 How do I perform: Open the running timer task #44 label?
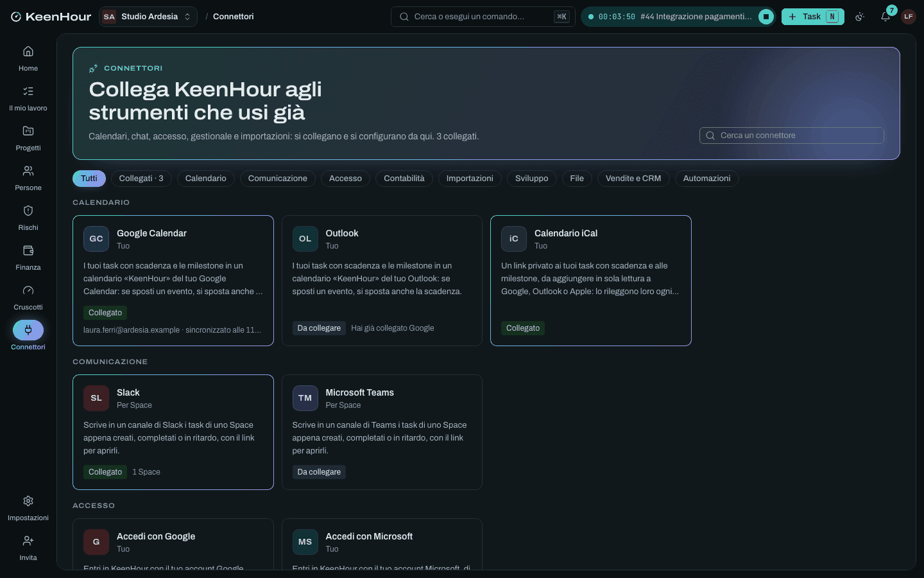pos(696,17)
